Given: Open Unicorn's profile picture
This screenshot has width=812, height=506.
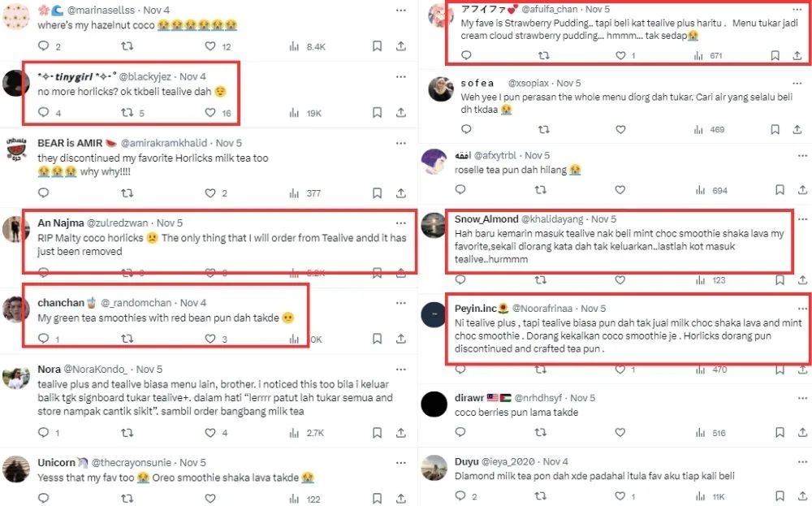Looking at the screenshot, I should [16, 469].
